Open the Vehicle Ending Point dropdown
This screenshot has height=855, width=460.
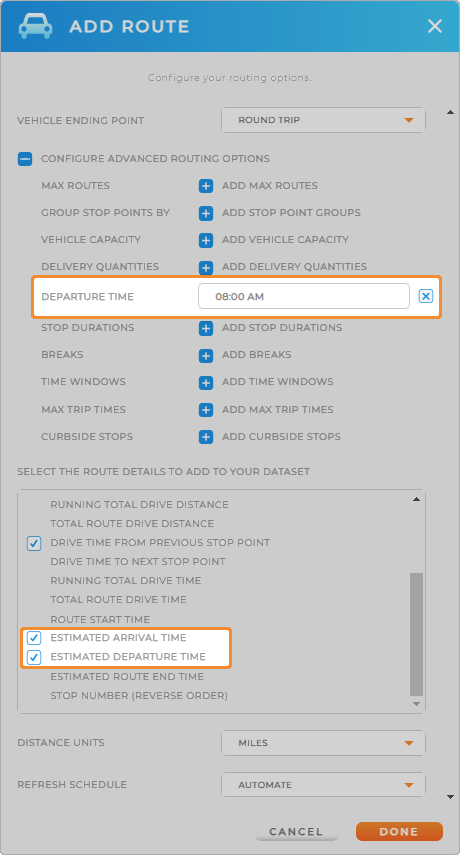pos(323,120)
